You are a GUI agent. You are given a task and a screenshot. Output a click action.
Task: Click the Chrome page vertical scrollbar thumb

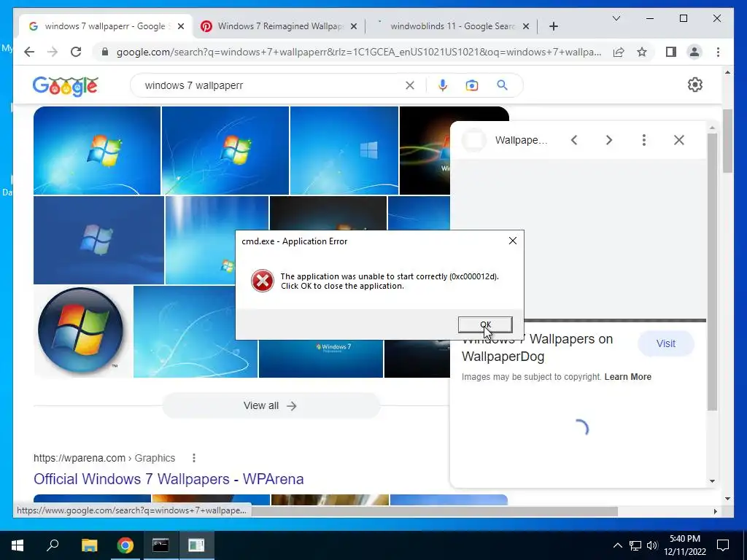tap(727, 141)
